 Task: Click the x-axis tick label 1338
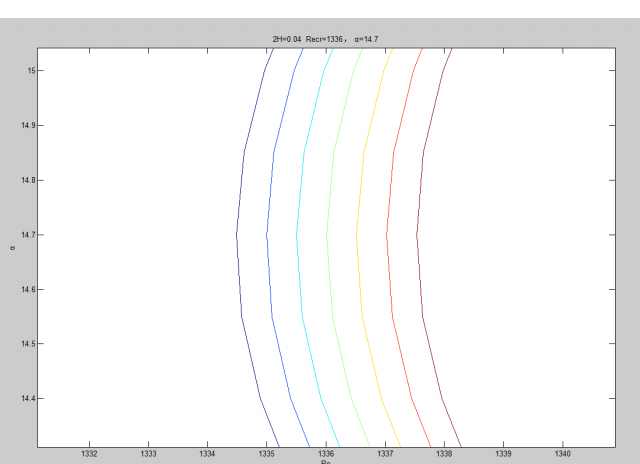444,454
